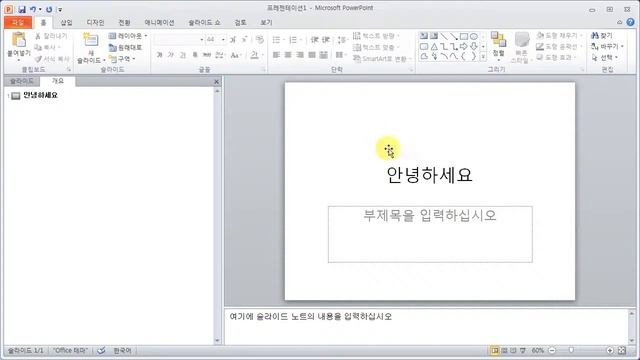640x360 pixels.
Task: Click the Undo arrow icon
Action: click(33, 9)
